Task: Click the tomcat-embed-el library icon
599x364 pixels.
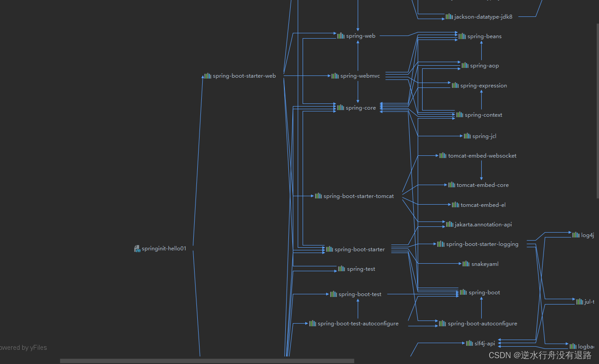Action: tap(455, 205)
